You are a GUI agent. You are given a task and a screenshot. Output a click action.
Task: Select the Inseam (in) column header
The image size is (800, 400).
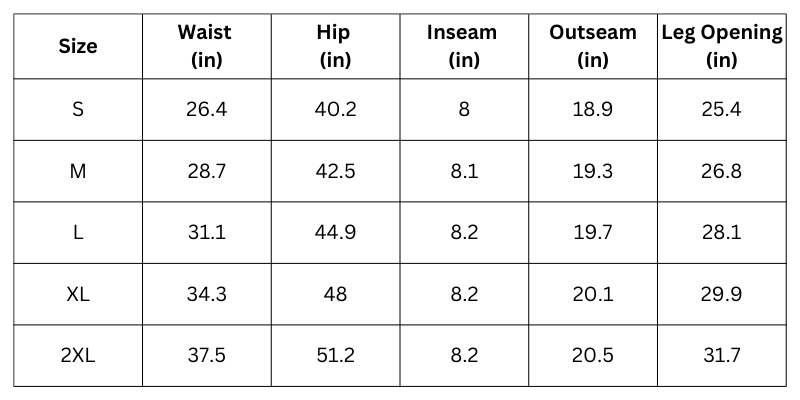[x=463, y=46]
